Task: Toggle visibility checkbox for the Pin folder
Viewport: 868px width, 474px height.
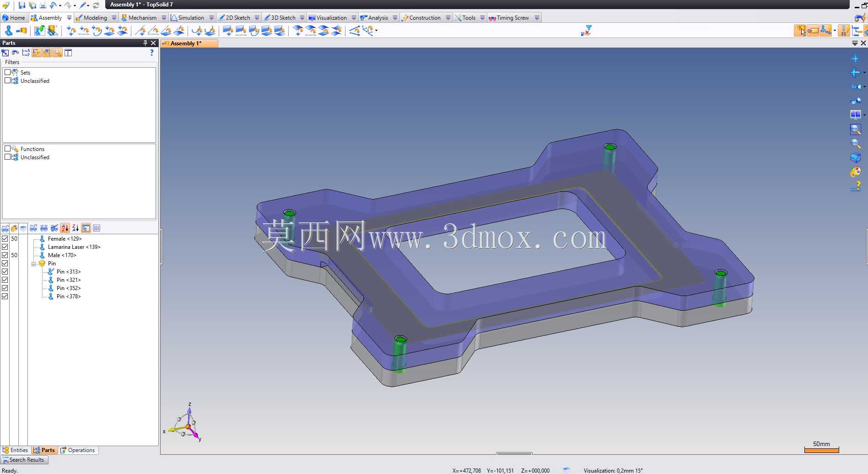Action: (5, 263)
